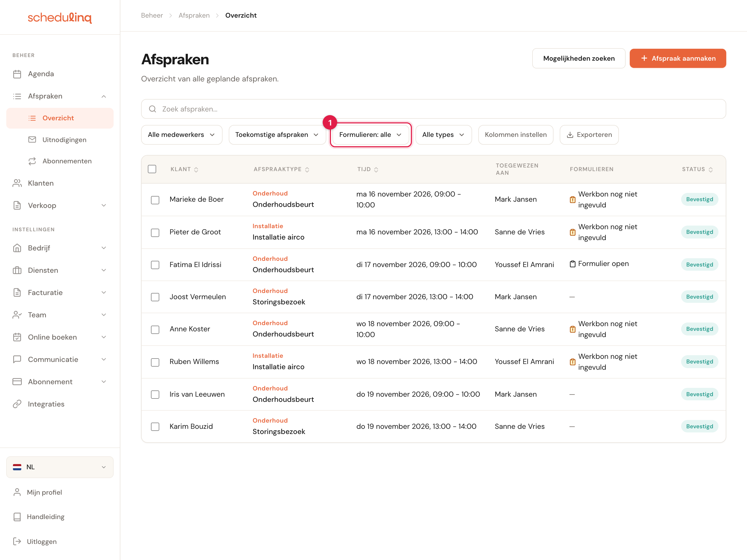Click Fatima El Idrissi's form clipboard icon
This screenshot has width=747, height=560.
coord(572,264)
